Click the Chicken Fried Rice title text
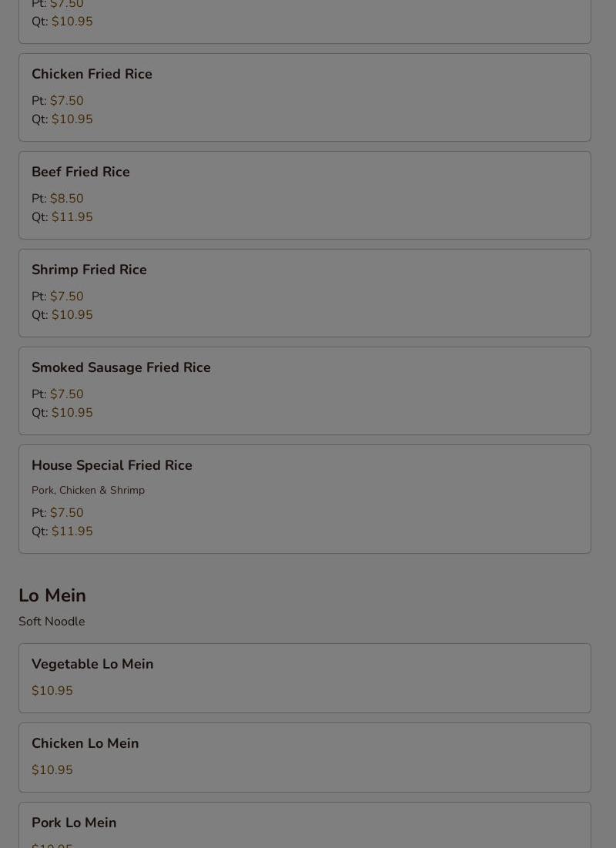 point(92,74)
